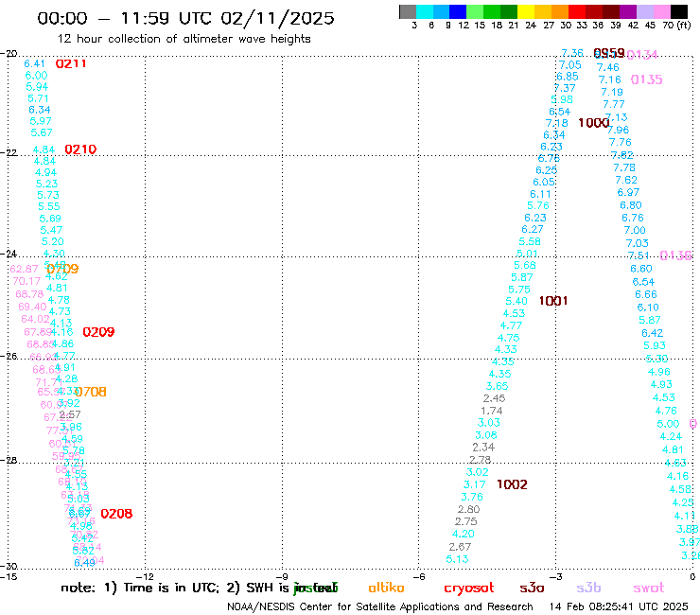Viewport: 700px width, 615px height.
Task: Click the purple 42 ft legend swatch
Action: click(628, 11)
